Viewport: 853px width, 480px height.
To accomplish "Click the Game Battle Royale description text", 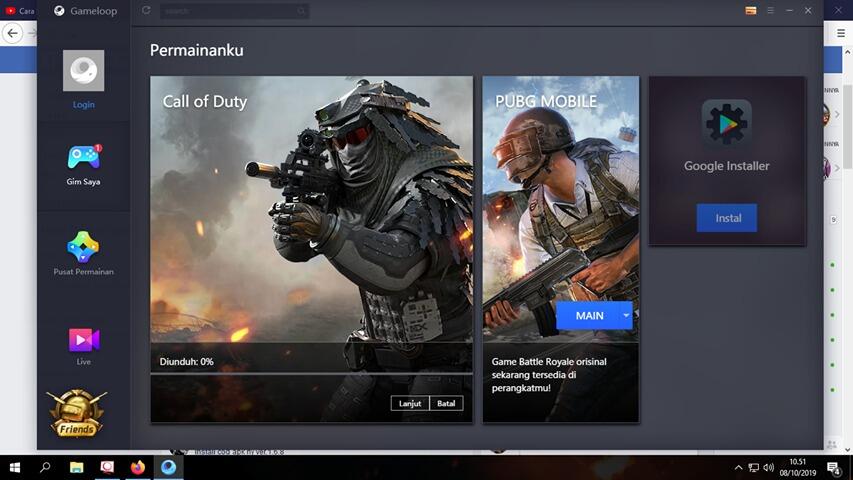I will point(549,374).
